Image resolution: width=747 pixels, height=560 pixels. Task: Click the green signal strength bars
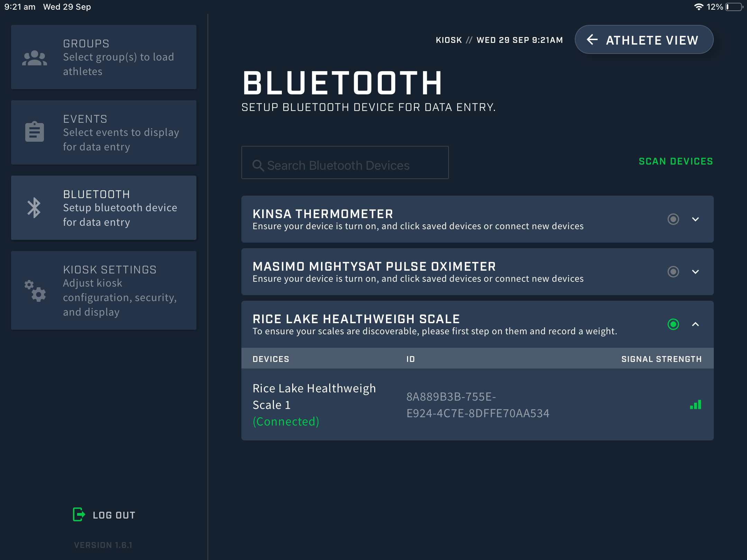(x=695, y=404)
